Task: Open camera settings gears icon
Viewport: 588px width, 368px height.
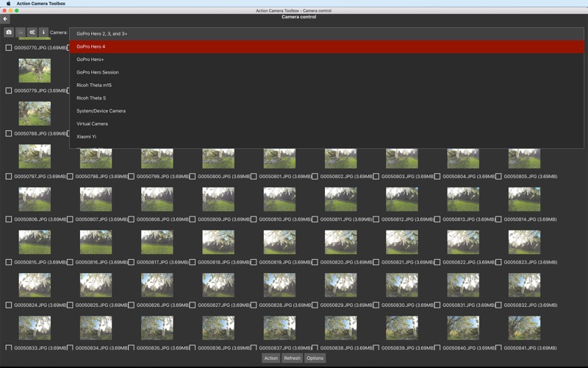Action: point(32,32)
